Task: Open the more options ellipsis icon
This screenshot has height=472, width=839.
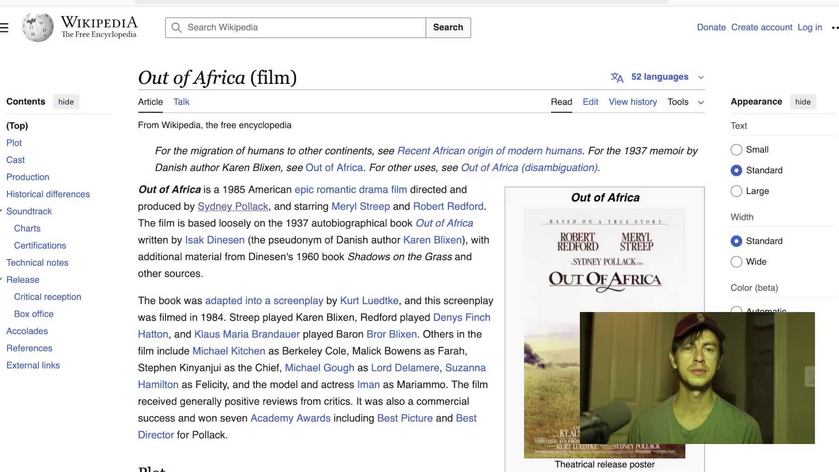Action: tap(834, 28)
